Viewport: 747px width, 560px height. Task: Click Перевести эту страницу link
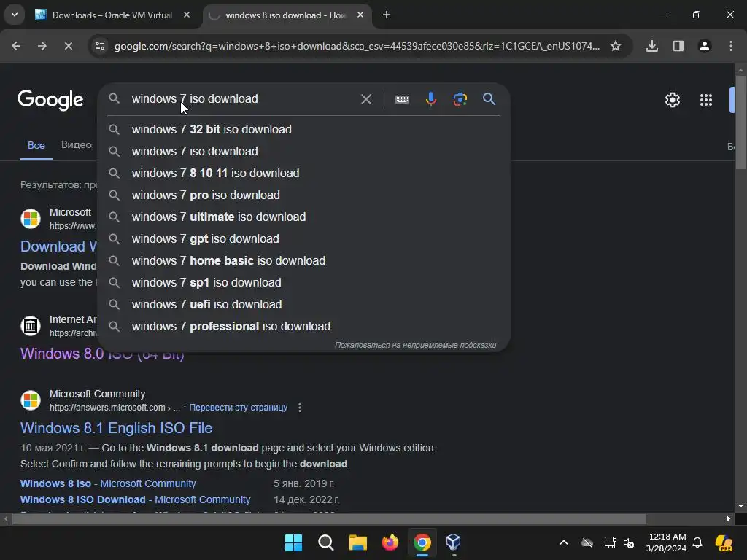(239, 408)
